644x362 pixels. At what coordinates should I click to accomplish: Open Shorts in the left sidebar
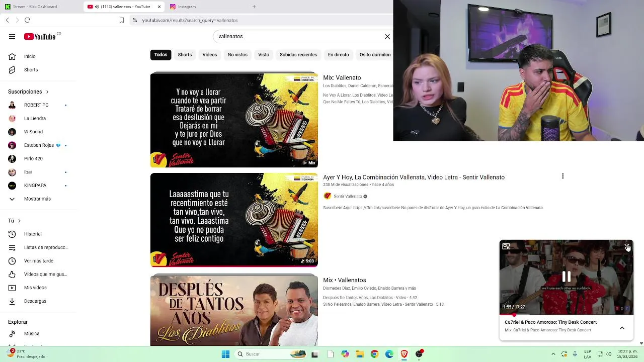point(31,70)
